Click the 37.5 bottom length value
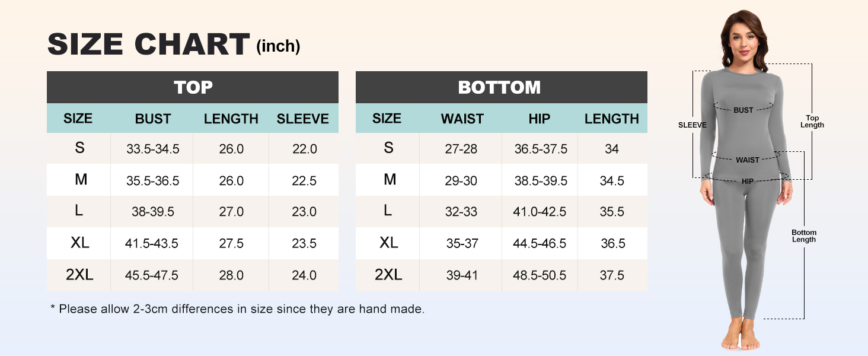The width and height of the screenshot is (868, 356). pos(612,275)
